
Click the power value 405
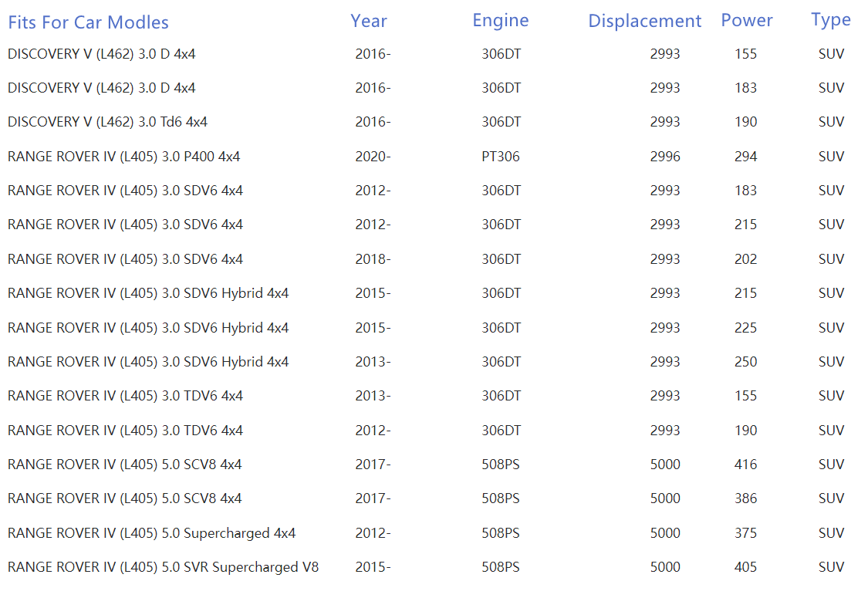click(x=745, y=567)
